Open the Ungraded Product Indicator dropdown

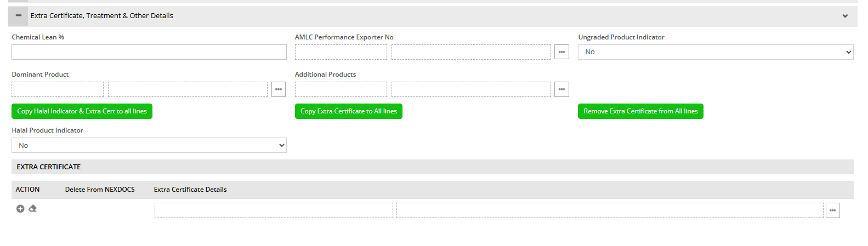[x=716, y=52]
